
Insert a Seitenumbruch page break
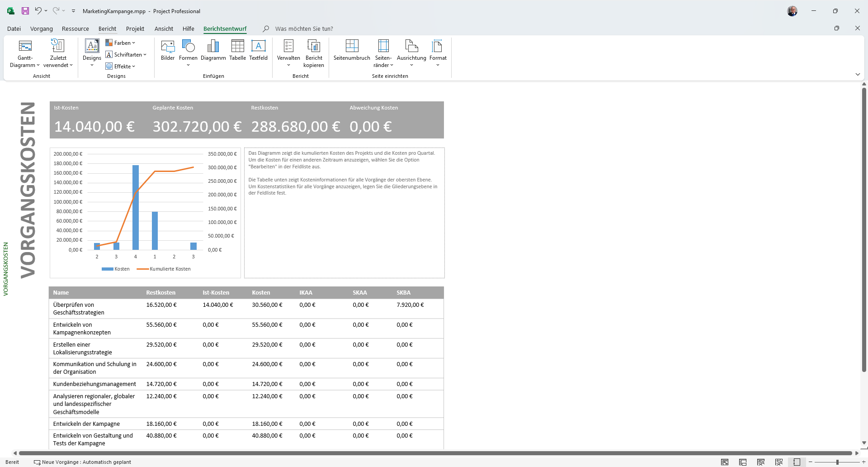[x=352, y=50]
